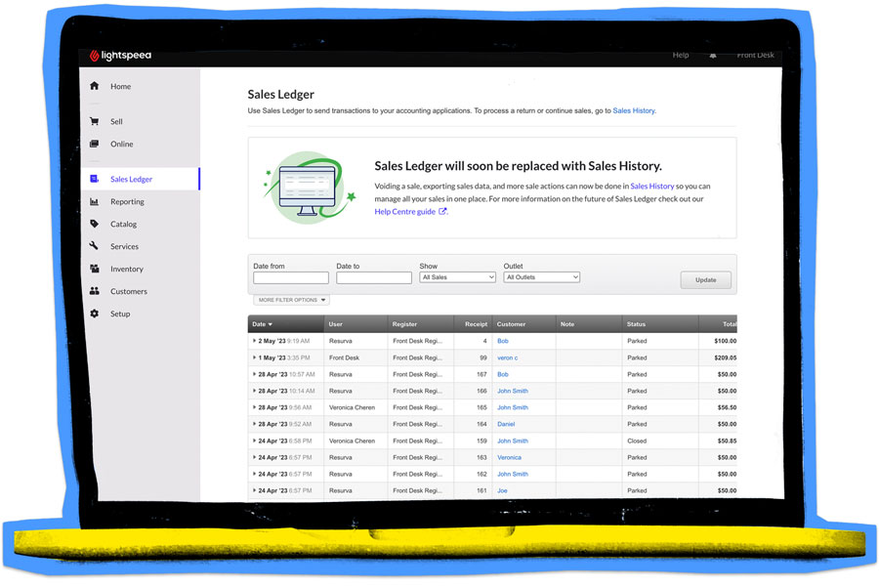This screenshot has width=879, height=588.
Task: Open Services menu item
Action: [x=124, y=247]
